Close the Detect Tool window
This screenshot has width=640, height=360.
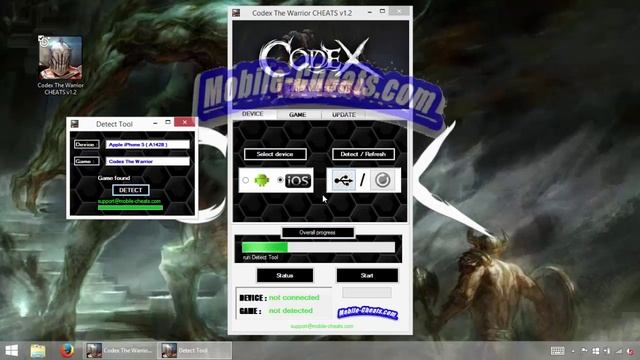(184, 122)
